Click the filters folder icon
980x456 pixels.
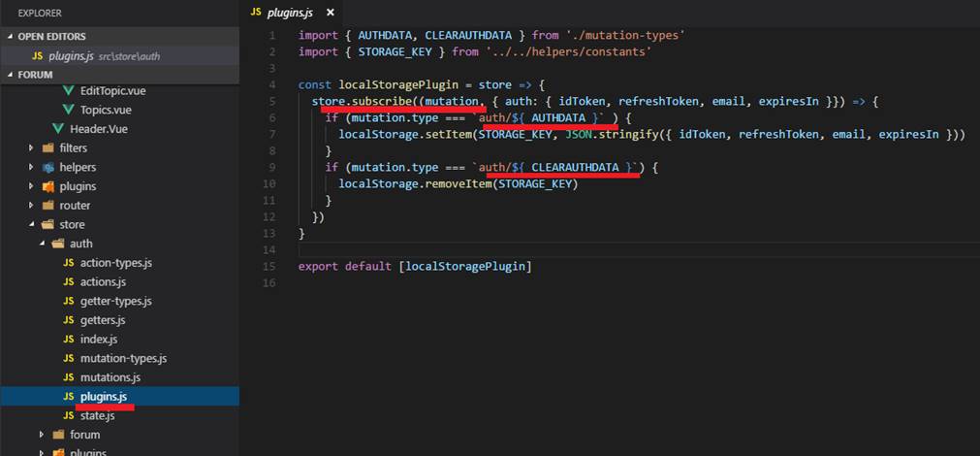point(47,148)
